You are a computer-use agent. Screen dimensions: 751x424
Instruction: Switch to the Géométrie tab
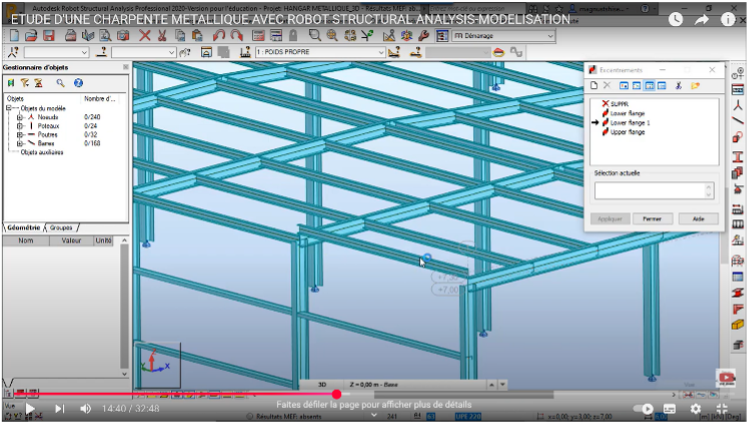point(23,228)
